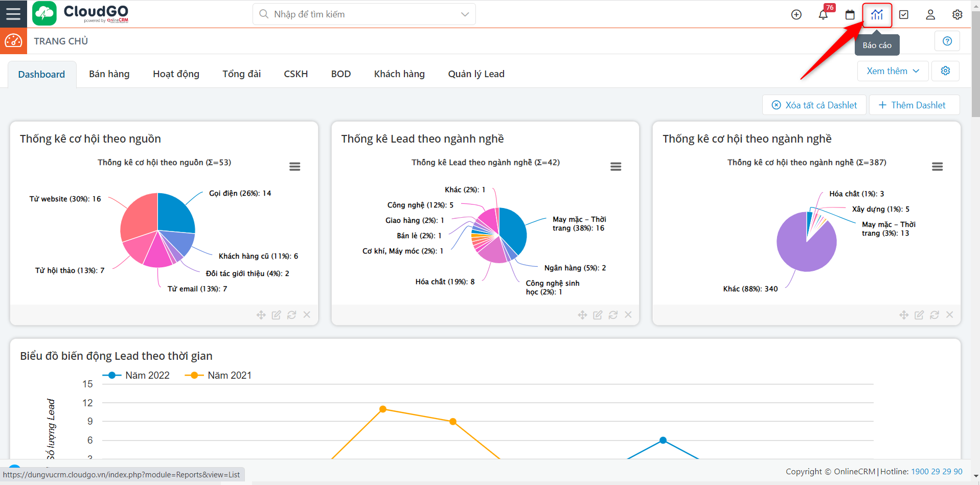Open the user profile icon

pyautogui.click(x=930, y=15)
